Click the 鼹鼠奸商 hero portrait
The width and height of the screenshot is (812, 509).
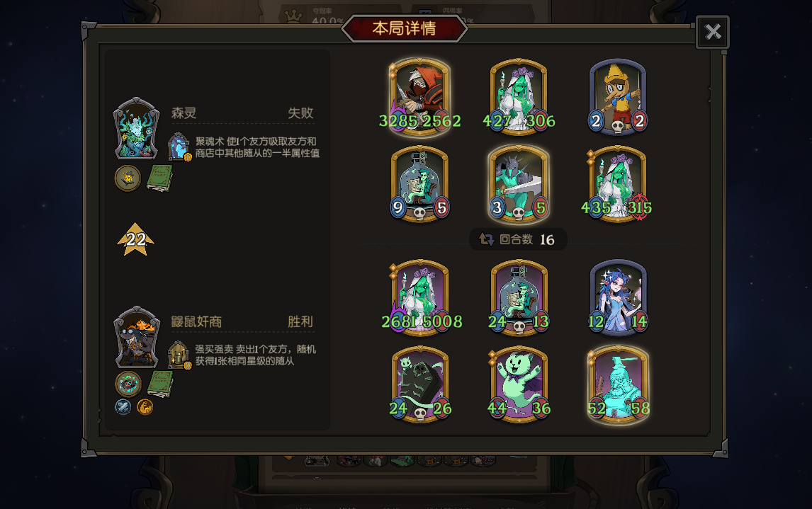pyautogui.click(x=136, y=337)
